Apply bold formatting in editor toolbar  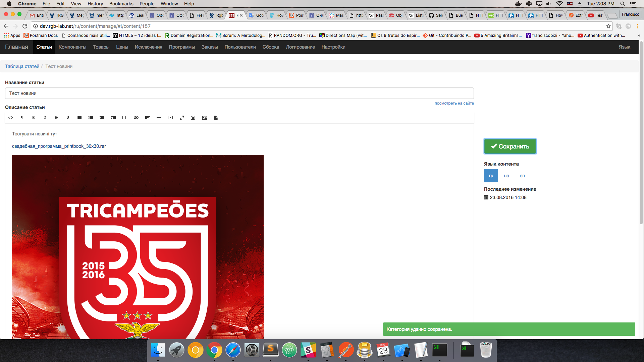34,118
